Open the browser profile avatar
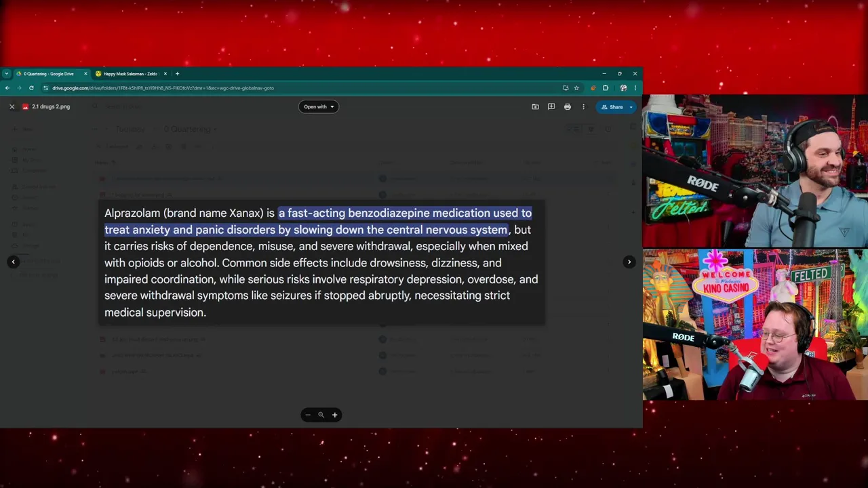The image size is (868, 488). (623, 87)
